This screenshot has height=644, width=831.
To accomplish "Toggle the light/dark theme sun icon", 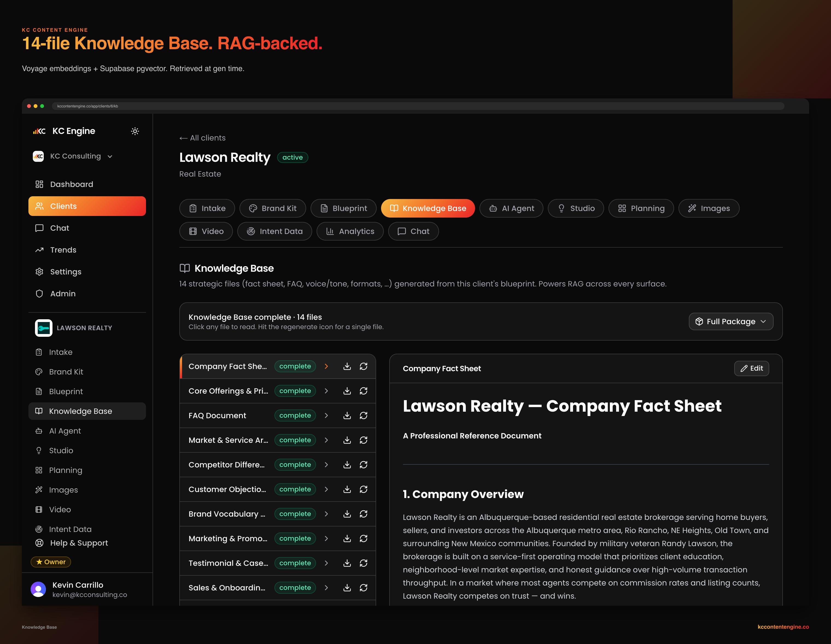I will tap(135, 131).
